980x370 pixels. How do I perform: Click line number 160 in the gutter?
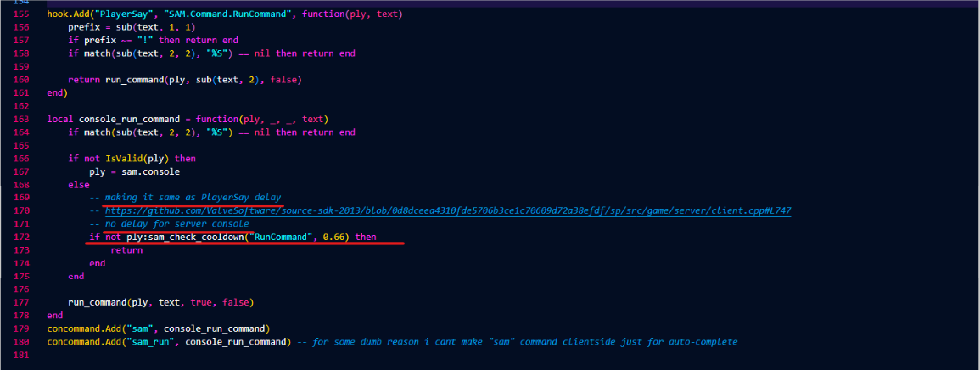point(20,80)
